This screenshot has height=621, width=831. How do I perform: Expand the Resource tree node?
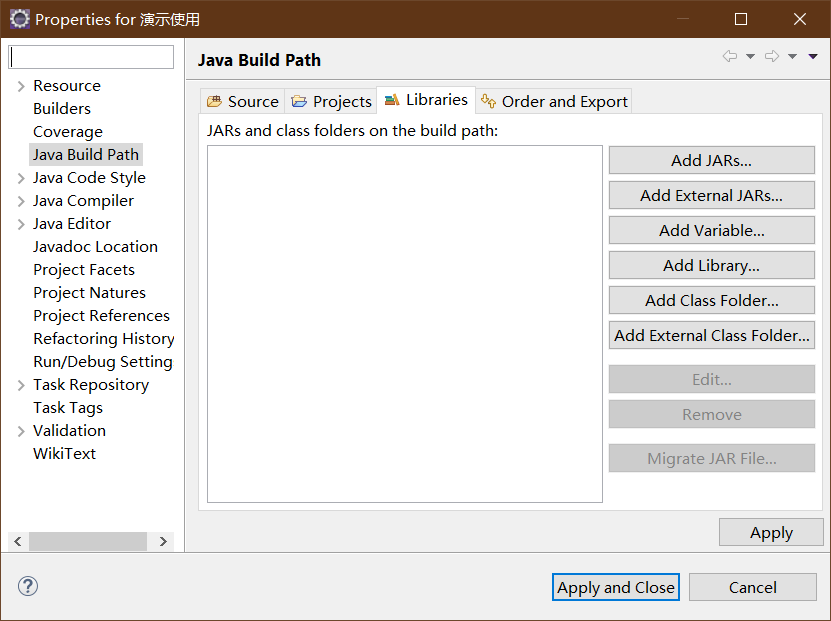[21, 86]
